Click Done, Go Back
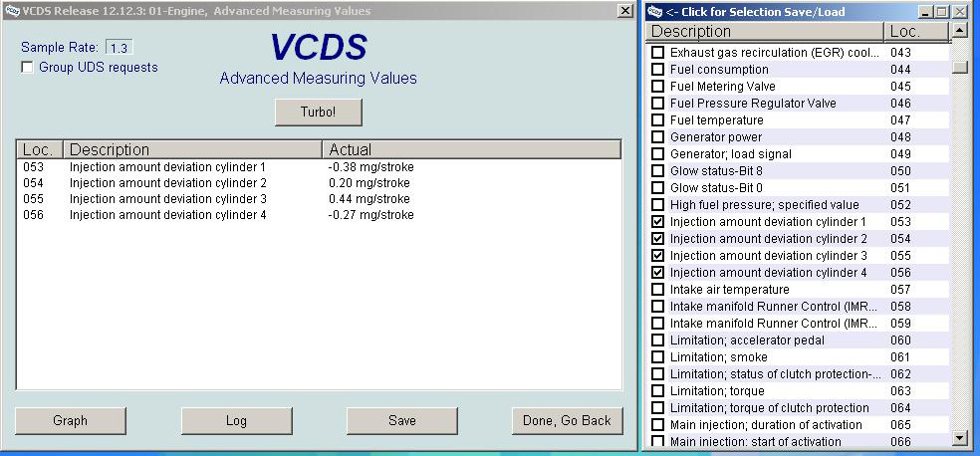Viewport: 980px width, 456px height. point(567,420)
